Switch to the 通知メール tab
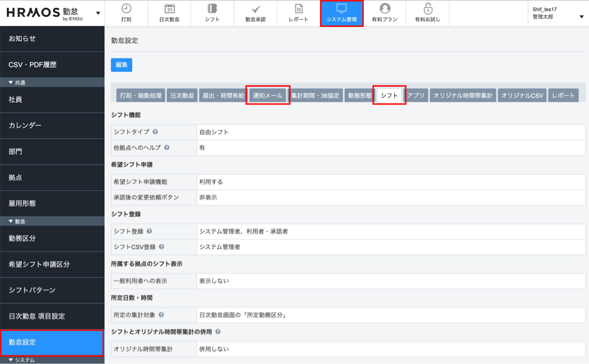589x364 pixels. [268, 96]
